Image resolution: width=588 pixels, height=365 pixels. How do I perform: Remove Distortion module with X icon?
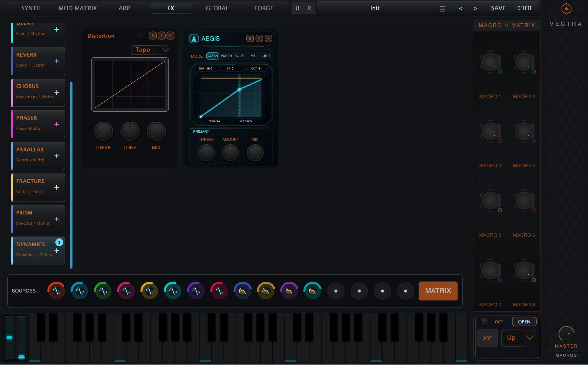[170, 36]
